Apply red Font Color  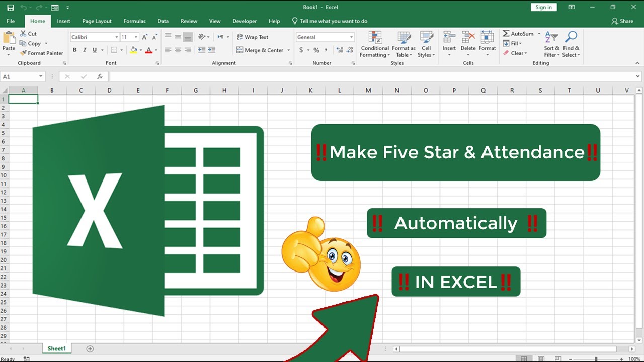[149, 50]
